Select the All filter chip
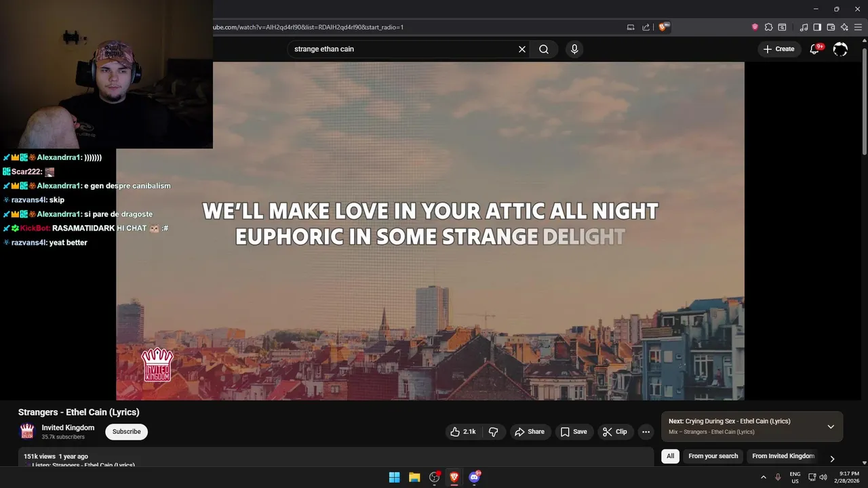Image resolution: width=868 pixels, height=488 pixels. (x=670, y=456)
